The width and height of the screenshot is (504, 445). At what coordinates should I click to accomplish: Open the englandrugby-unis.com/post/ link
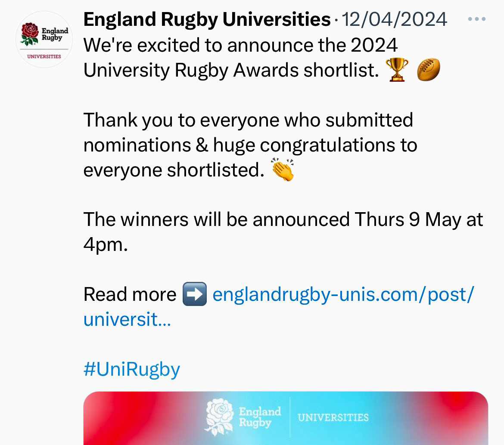[343, 294]
